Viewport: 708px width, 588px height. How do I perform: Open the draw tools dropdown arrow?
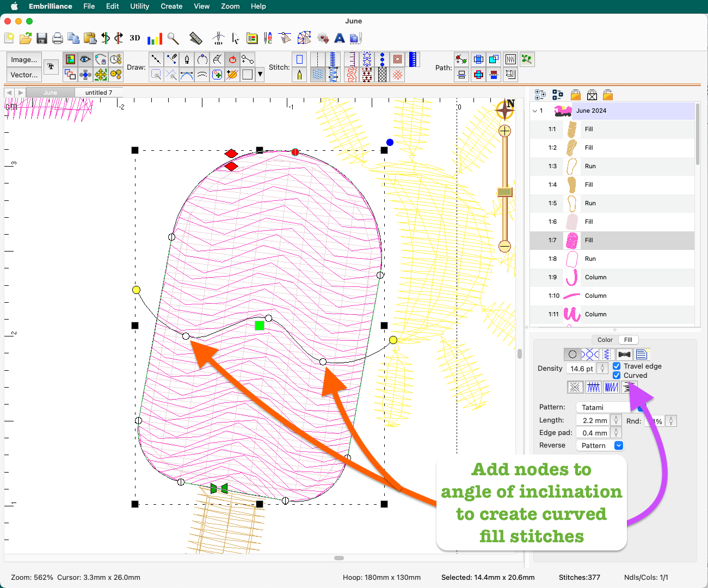260,75
